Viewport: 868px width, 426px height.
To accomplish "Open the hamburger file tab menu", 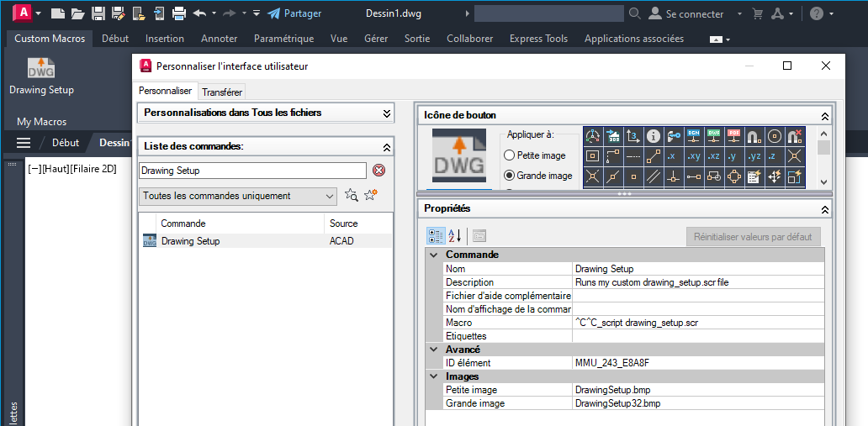I will [x=24, y=143].
